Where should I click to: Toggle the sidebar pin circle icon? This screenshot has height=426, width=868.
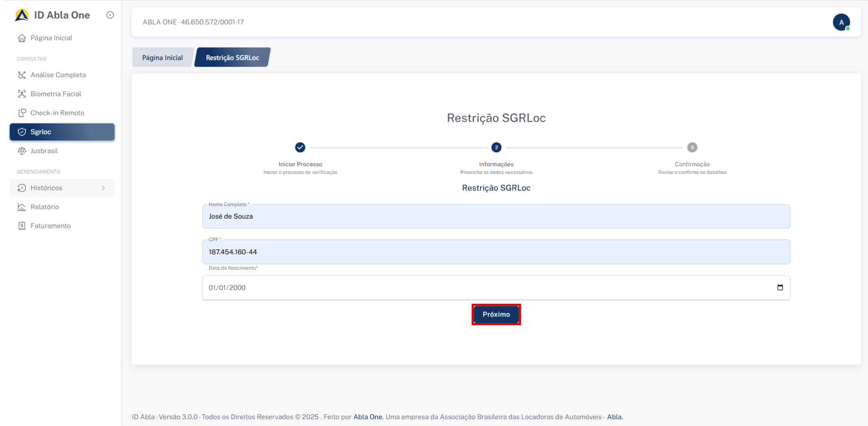[110, 15]
